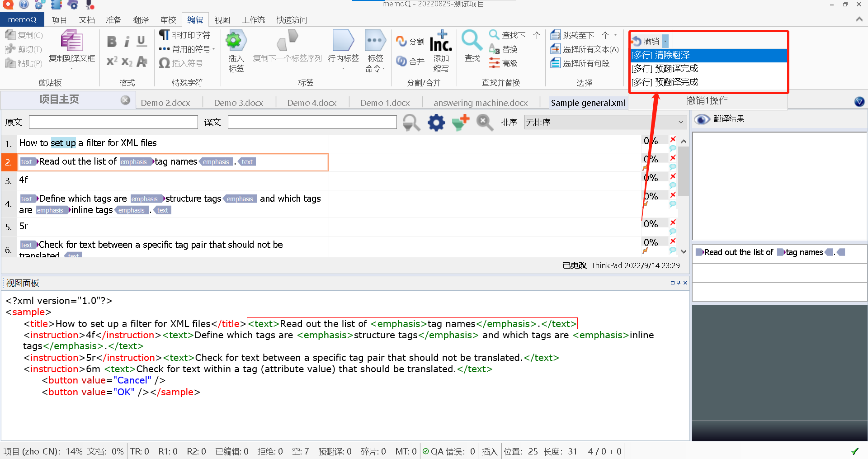Toggle the eye icon beside 翻译结果
The image size is (868, 459).
click(x=702, y=119)
